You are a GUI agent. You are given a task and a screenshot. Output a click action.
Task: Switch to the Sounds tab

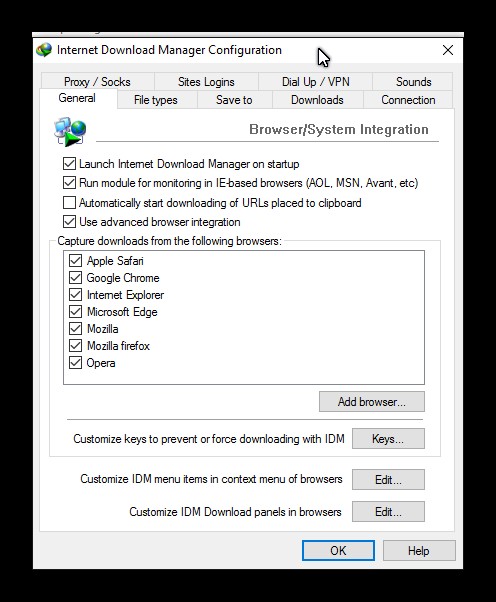coord(413,82)
